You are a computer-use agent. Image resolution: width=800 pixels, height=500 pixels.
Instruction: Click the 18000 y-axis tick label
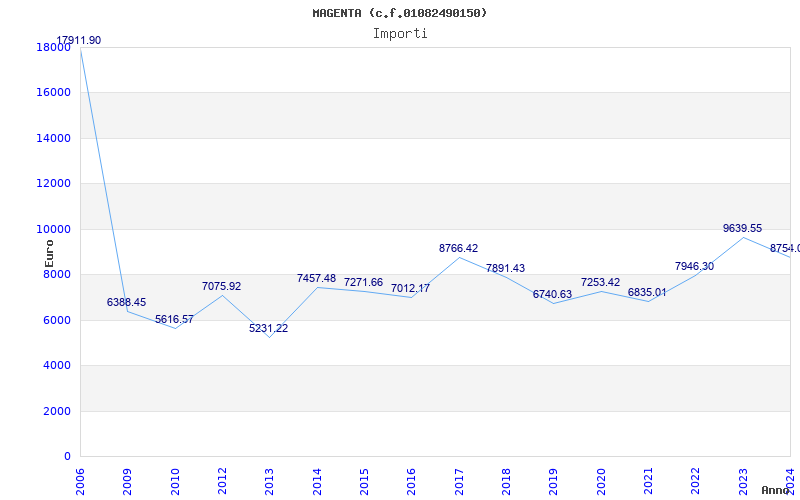53,47
